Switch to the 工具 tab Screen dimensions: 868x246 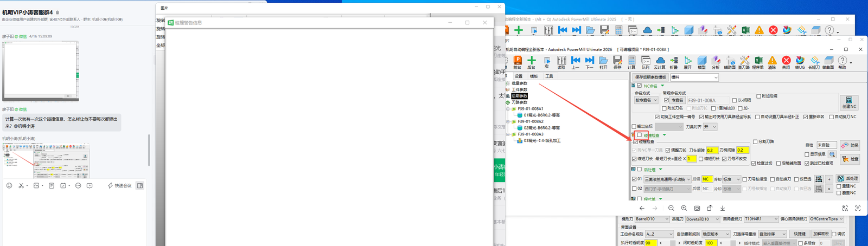[549, 76]
